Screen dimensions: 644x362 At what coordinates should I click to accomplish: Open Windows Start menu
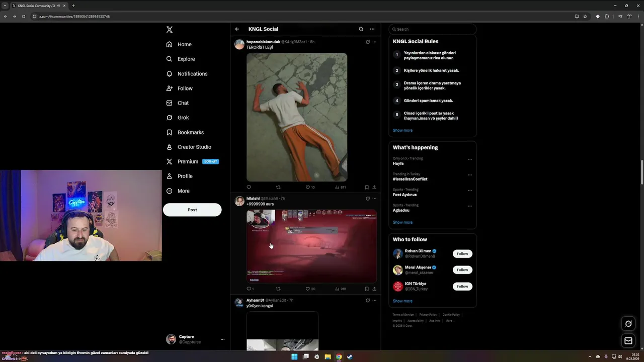click(x=294, y=357)
